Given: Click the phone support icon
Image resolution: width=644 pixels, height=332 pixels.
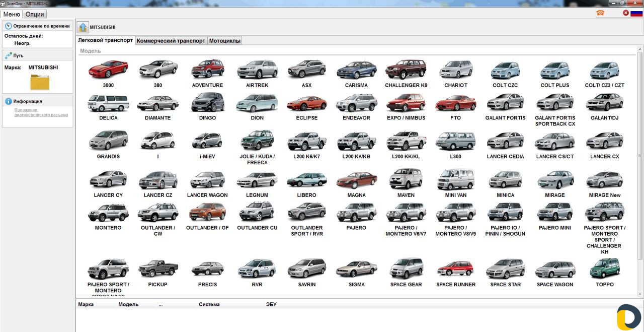Looking at the screenshot, I should [600, 13].
